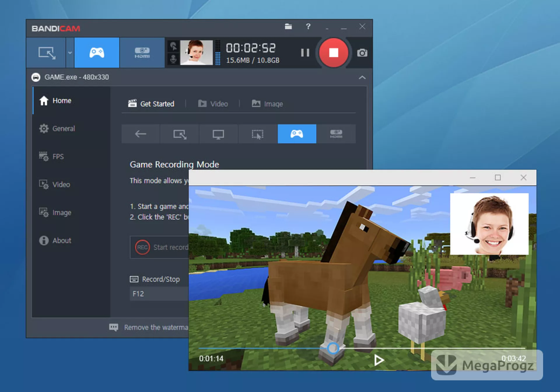Click Remove the watermark link
Image resolution: width=560 pixels, height=392 pixels.
(x=156, y=327)
